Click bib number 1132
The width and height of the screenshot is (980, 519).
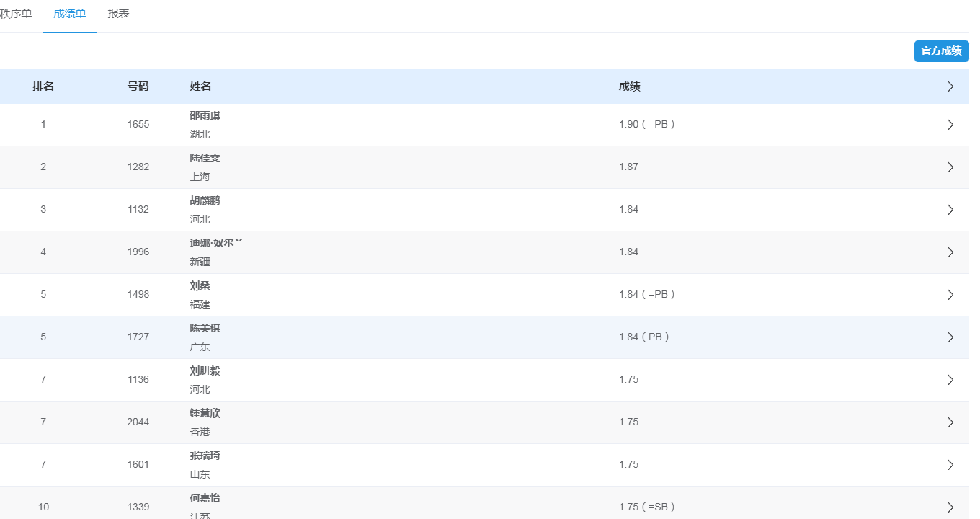point(138,209)
